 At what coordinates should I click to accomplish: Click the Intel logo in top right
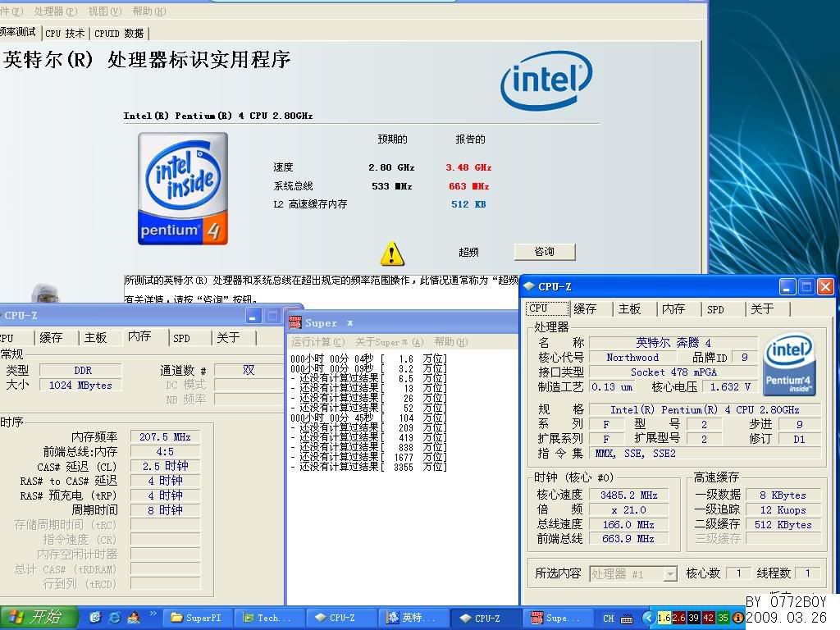click(x=546, y=82)
